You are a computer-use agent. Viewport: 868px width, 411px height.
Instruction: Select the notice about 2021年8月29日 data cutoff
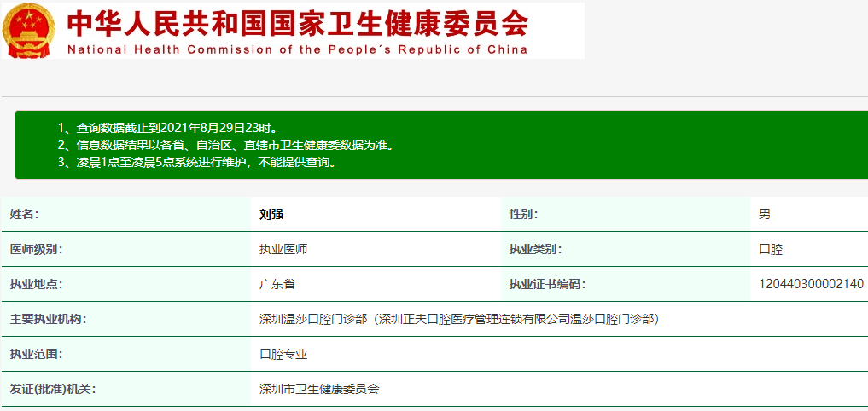167,128
